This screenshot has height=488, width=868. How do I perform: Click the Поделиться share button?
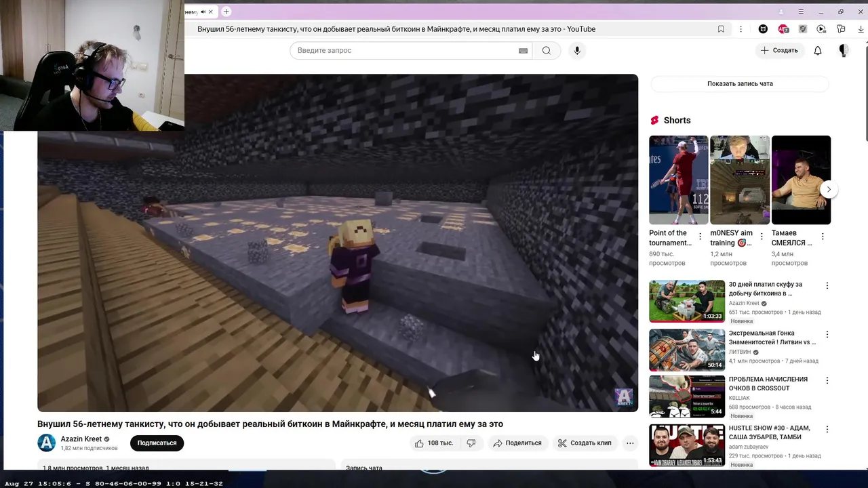tap(517, 443)
